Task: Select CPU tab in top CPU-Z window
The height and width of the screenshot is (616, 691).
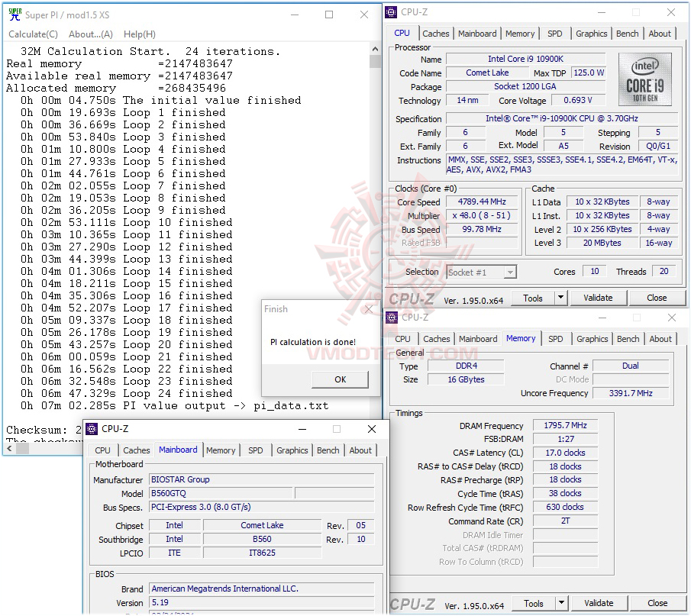Action: [402, 33]
